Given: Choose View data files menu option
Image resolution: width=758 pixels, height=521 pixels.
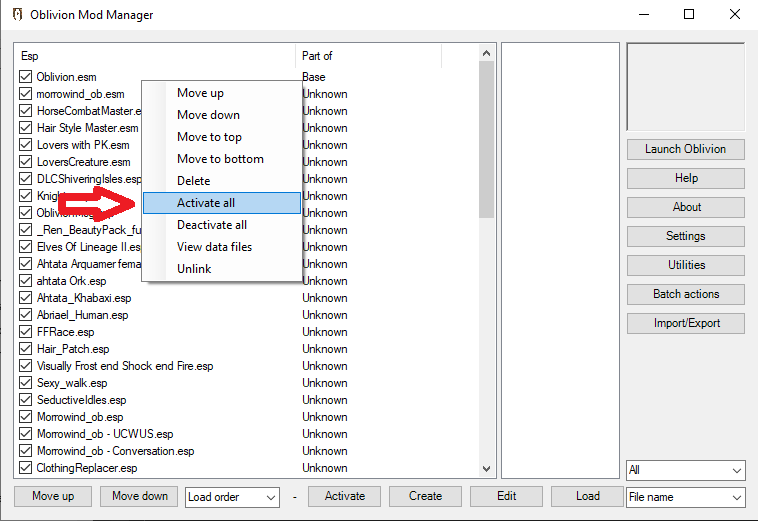Looking at the screenshot, I should 214,247.
